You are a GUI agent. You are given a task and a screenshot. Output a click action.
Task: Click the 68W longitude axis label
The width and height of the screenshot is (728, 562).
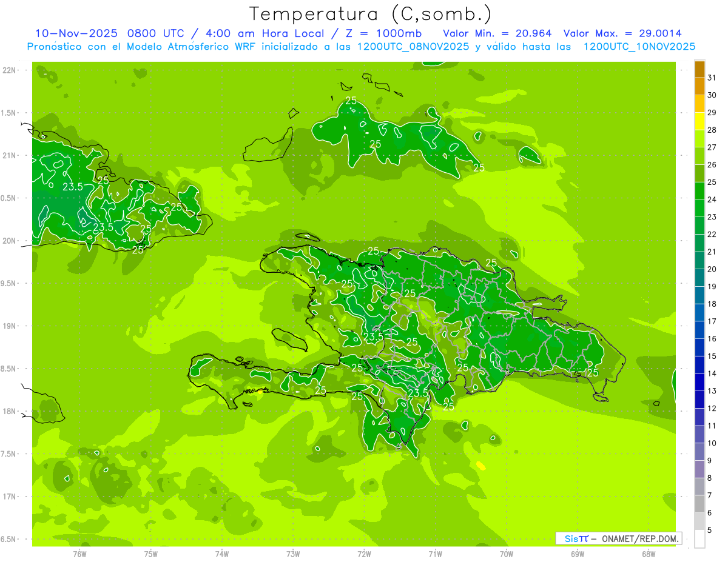coord(649,554)
